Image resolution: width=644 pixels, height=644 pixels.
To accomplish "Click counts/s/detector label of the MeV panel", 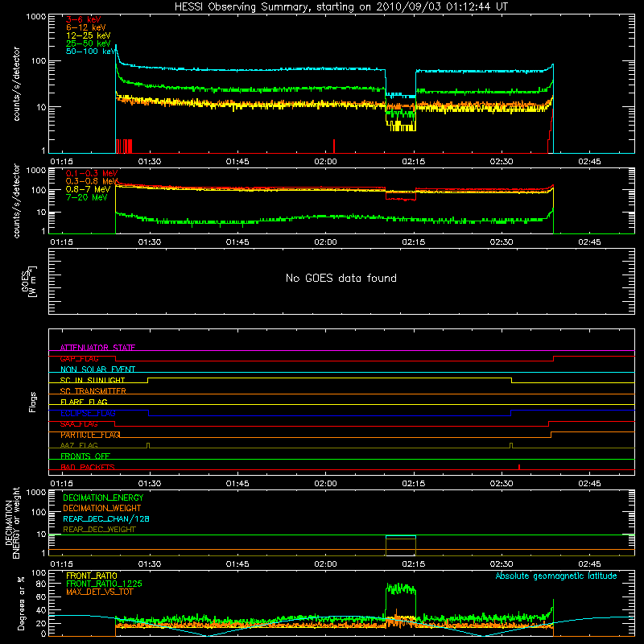I will [x=17, y=200].
